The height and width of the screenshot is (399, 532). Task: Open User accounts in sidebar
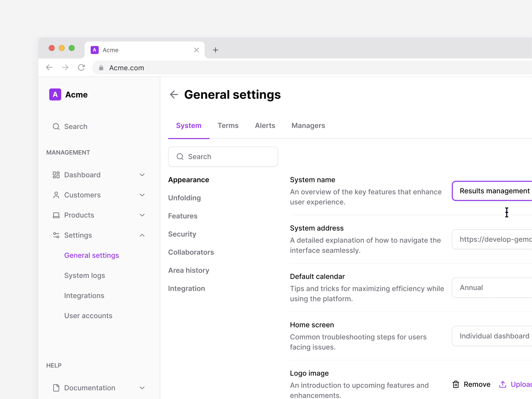[x=88, y=316]
